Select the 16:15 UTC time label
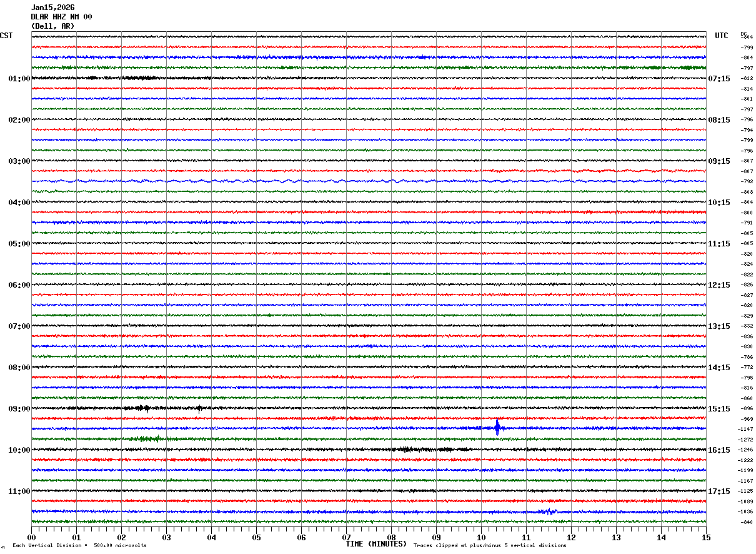Viewport: 756px width, 554px height. tap(719, 450)
